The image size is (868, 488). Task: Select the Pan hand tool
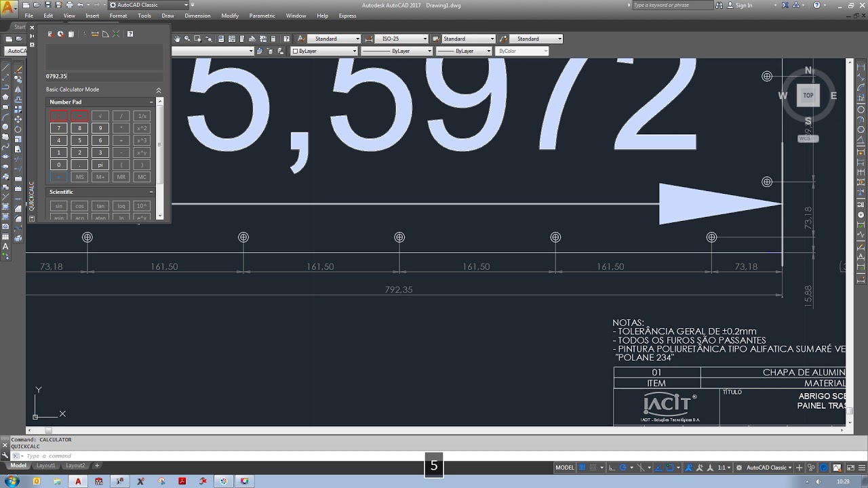tap(177, 39)
